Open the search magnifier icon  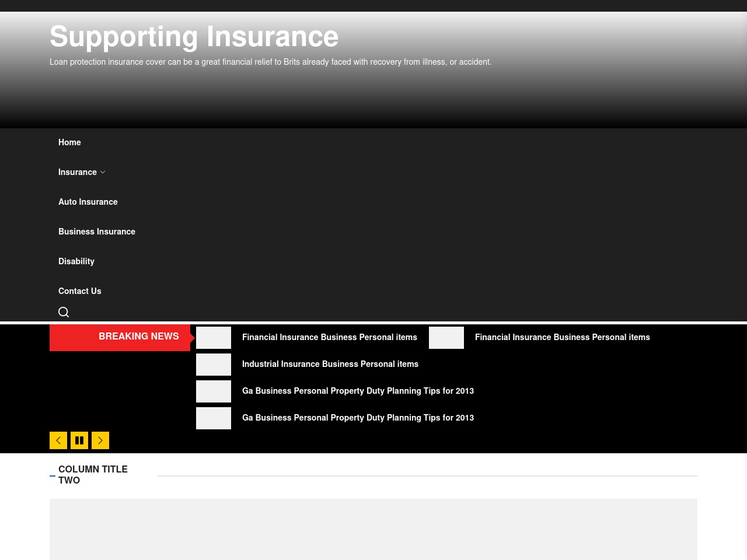point(64,312)
